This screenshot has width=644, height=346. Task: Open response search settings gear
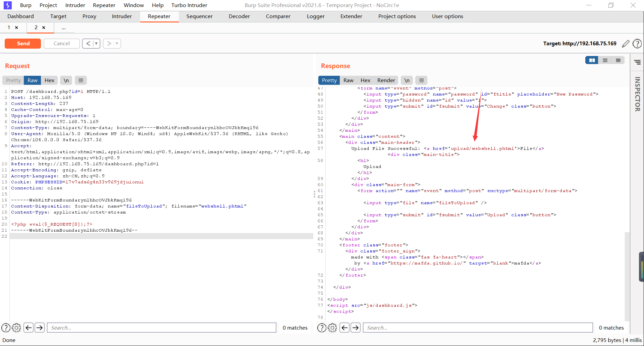332,328
